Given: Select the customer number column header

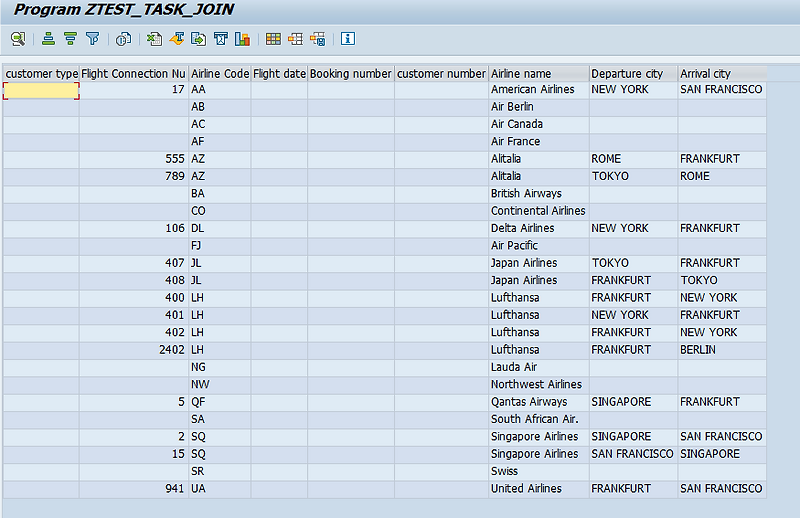Looking at the screenshot, I should pos(441,73).
